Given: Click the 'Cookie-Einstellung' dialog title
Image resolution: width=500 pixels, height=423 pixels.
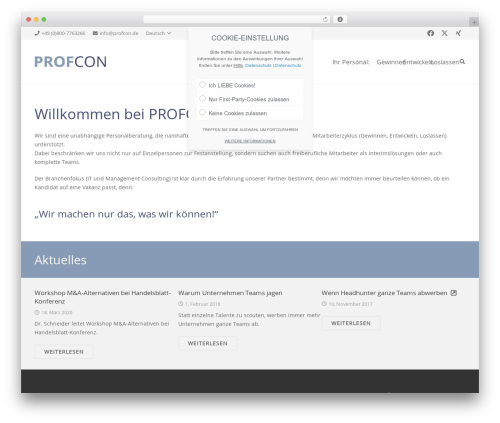Looking at the screenshot, I should [x=250, y=38].
